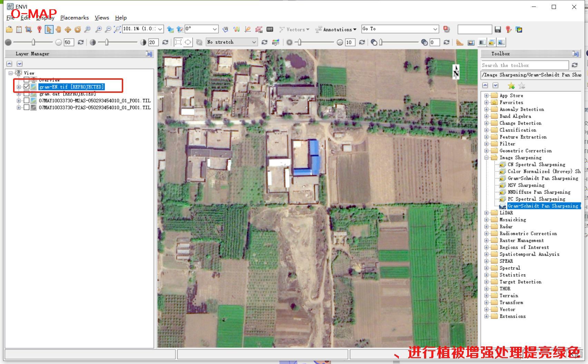This screenshot has width=588, height=364.
Task: Open the Mensuration ruler tool
Action: 459,42
